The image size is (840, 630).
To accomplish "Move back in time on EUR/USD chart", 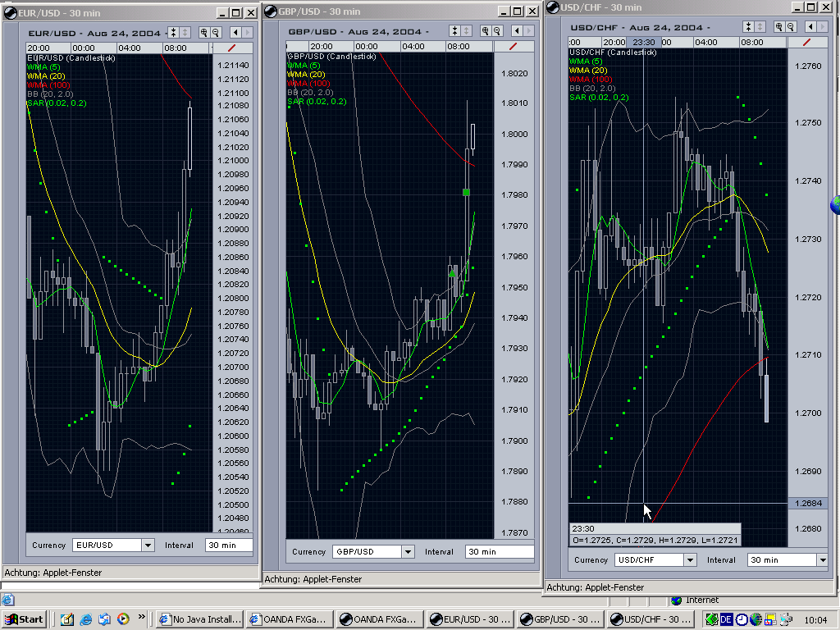I will coord(235,33).
